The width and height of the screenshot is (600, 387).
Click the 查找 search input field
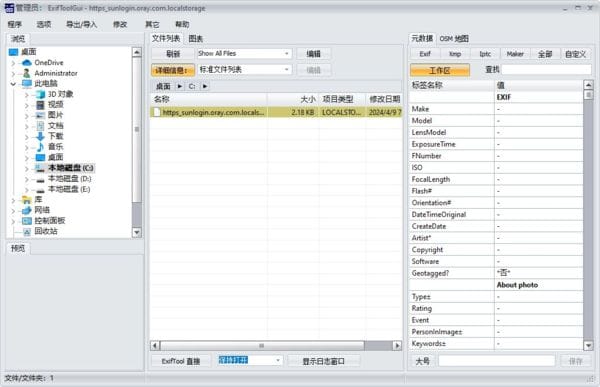pyautogui.click(x=546, y=70)
